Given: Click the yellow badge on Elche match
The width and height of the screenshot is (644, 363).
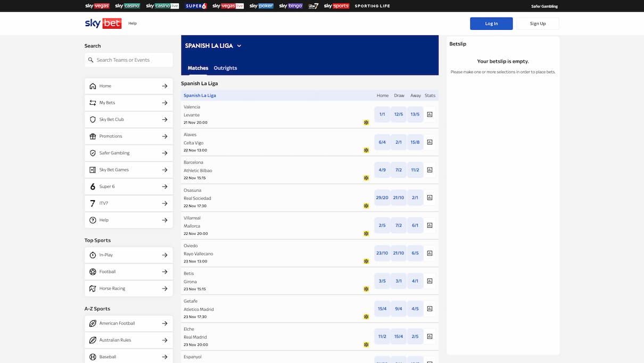Looking at the screenshot, I should pyautogui.click(x=366, y=344).
